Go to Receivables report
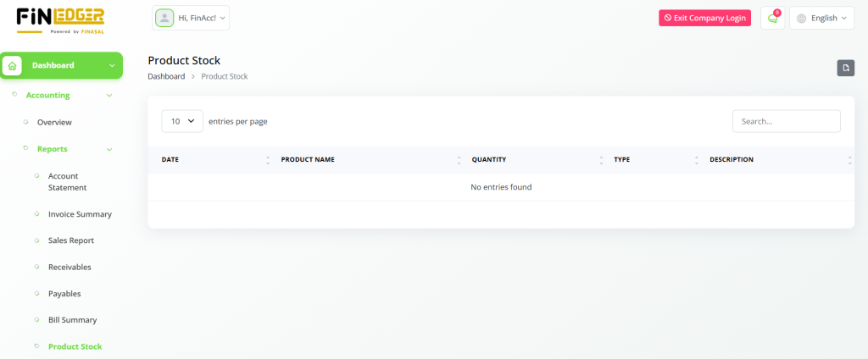868x359 pixels. [x=70, y=267]
